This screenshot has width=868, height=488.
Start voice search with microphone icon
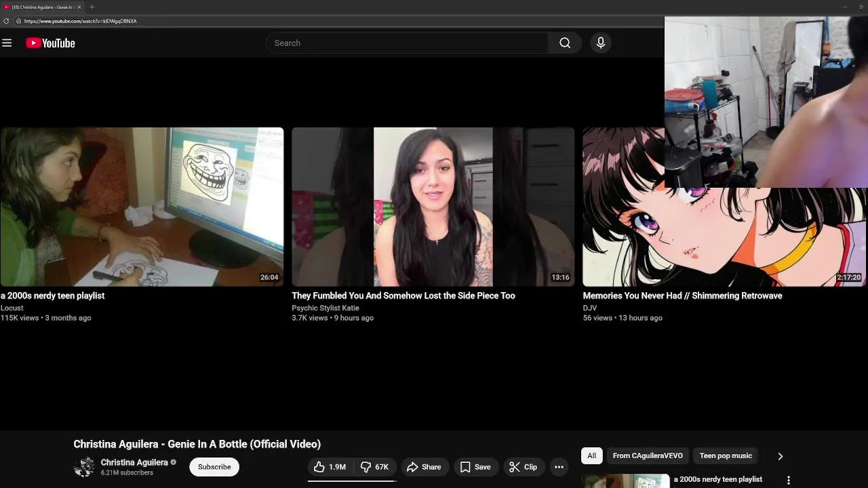[600, 43]
